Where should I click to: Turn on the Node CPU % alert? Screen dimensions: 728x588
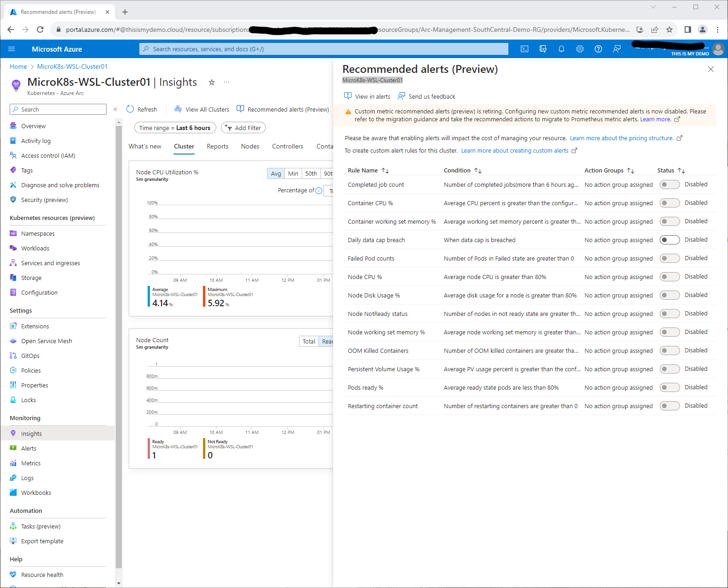(669, 277)
